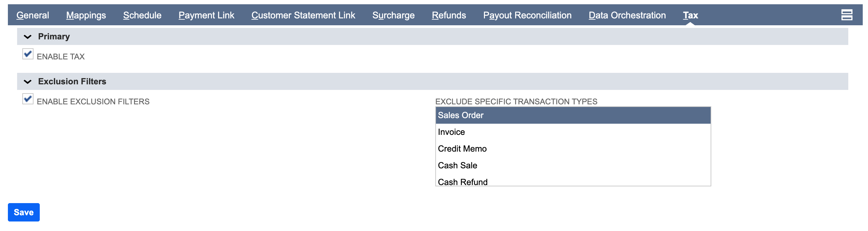Image resolution: width=868 pixels, height=231 pixels.
Task: Open the Data Orchestration tab
Action: pyautogui.click(x=627, y=15)
